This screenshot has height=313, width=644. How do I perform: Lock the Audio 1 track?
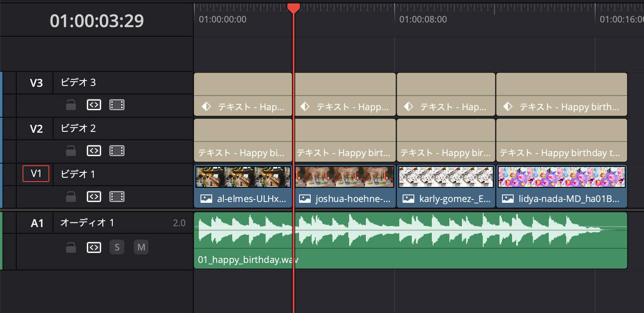pos(71,248)
